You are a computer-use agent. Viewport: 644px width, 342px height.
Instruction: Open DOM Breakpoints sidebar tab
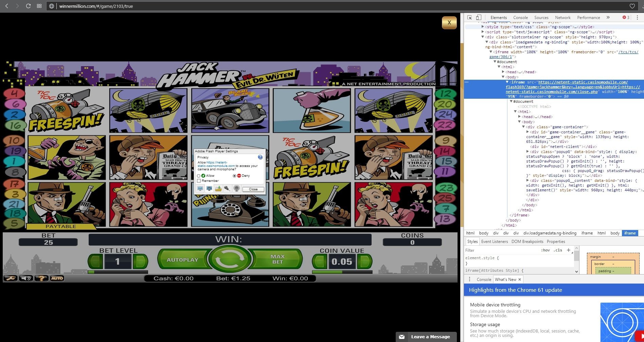527,242
